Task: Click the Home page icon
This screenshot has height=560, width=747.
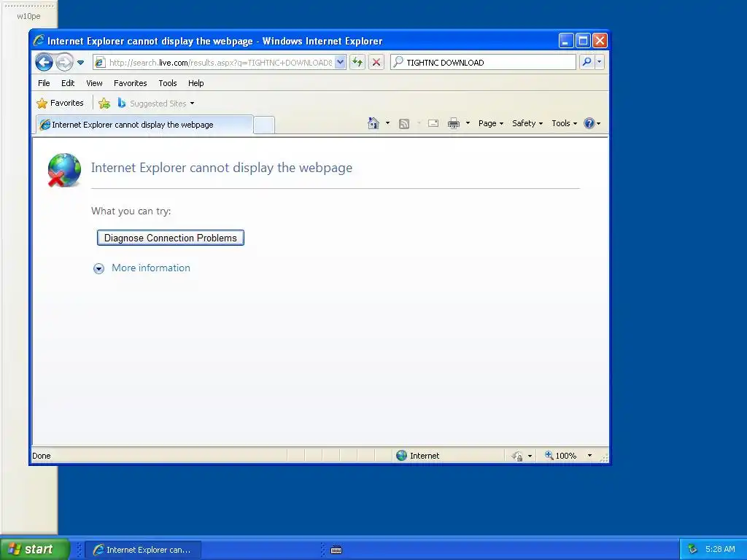Action: coord(373,123)
